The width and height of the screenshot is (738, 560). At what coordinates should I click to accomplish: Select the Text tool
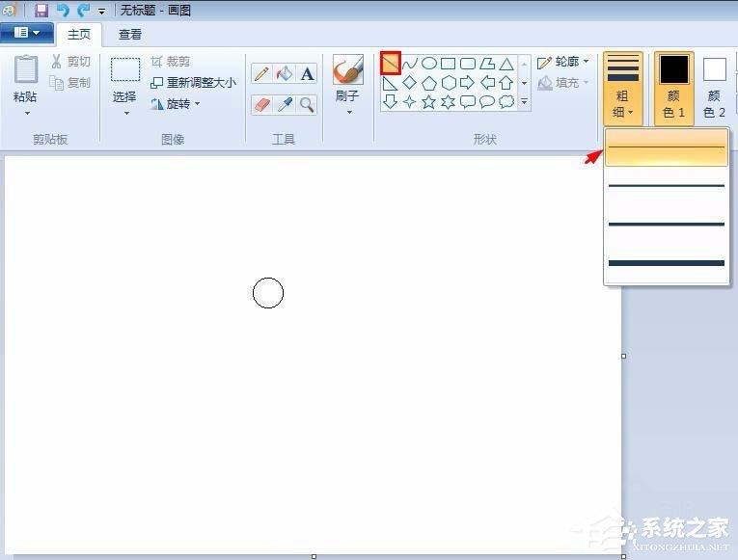(307, 74)
